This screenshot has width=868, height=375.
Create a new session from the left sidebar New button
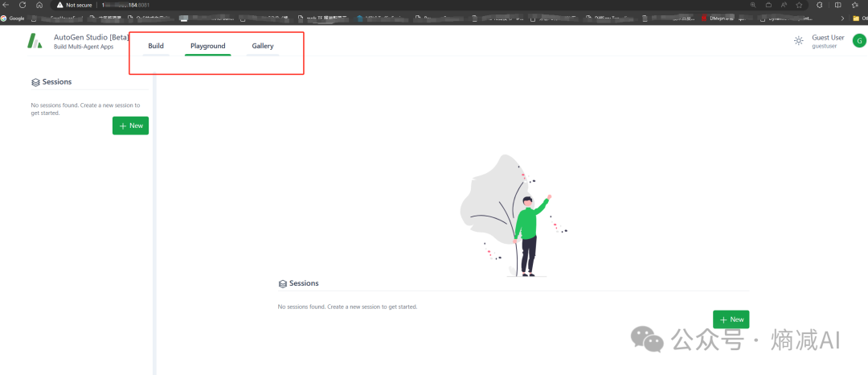[x=131, y=126]
